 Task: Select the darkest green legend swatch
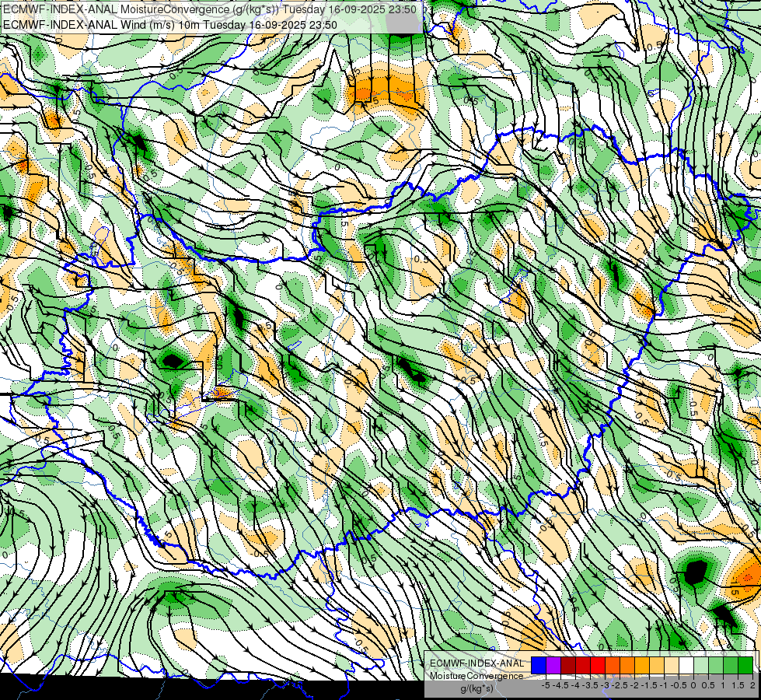tap(745, 666)
